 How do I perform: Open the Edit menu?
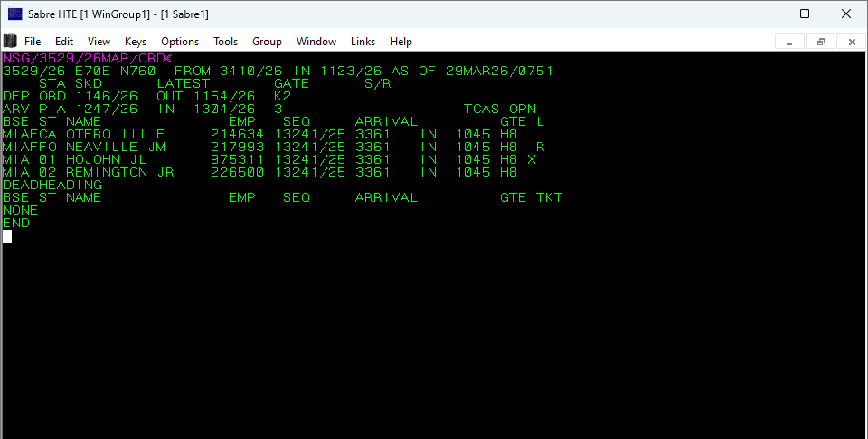(x=64, y=42)
